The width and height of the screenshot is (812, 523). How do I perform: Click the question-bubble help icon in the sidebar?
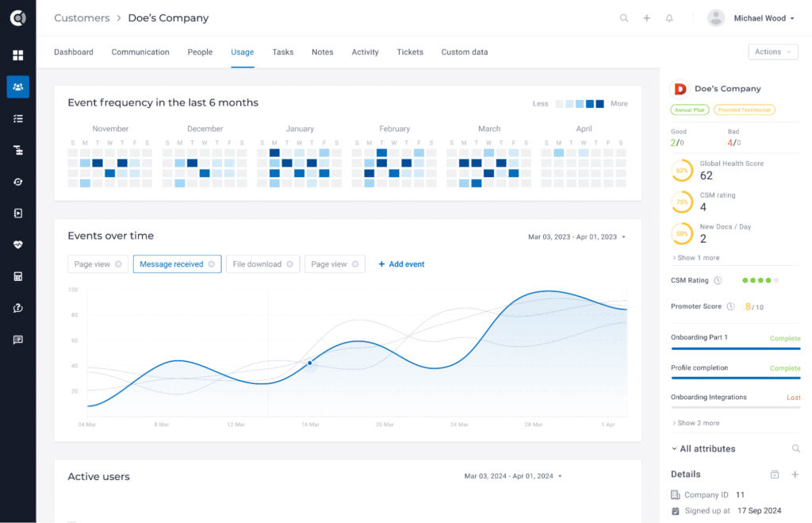(x=17, y=308)
